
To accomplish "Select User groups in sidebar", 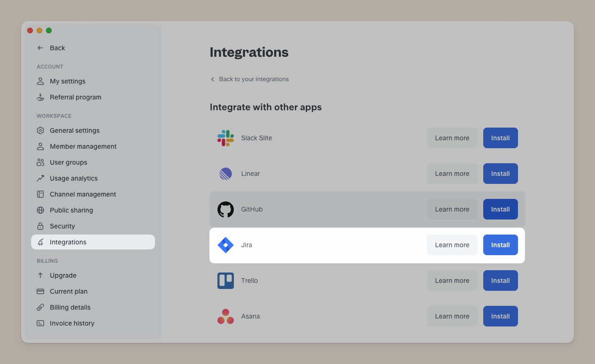I will click(x=93, y=162).
